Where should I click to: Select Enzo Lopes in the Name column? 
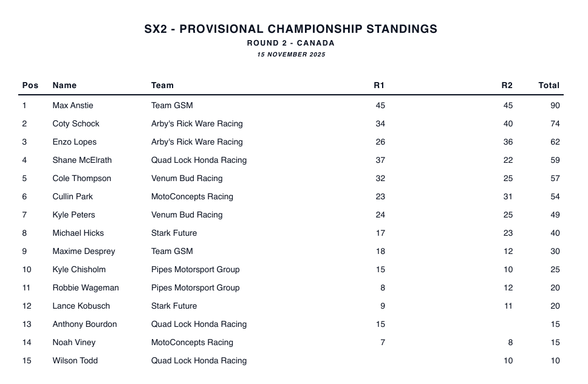[x=75, y=142]
